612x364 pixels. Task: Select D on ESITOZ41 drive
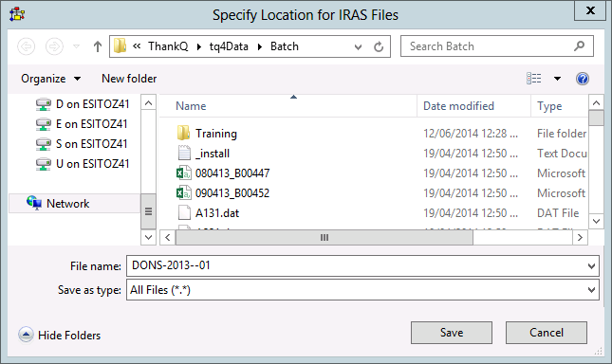coord(83,104)
